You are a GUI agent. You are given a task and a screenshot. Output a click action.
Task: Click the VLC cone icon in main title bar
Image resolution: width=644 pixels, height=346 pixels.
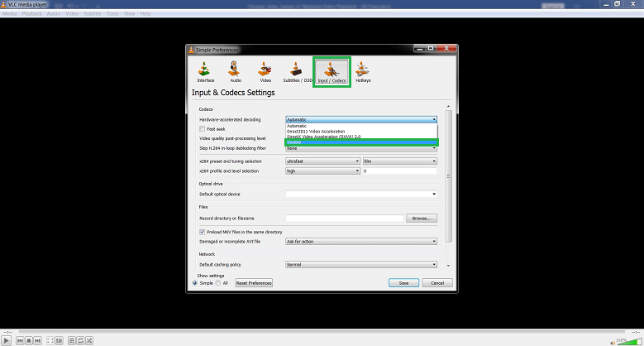[3, 4]
